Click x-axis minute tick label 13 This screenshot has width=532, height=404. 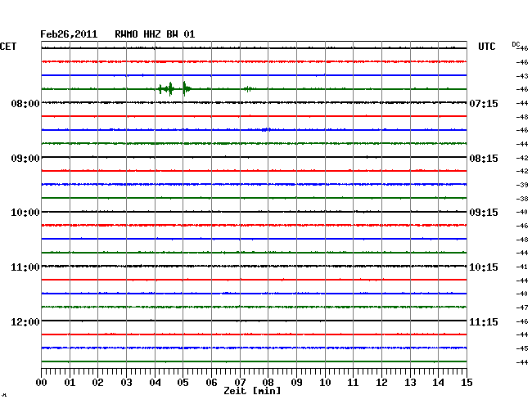410,382
